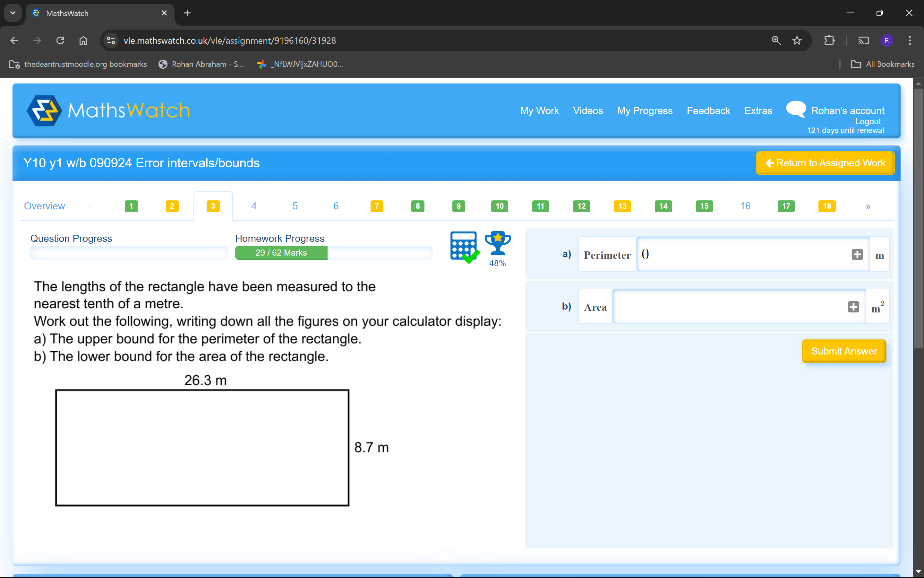Click the Logout link
The width and height of the screenshot is (924, 578).
click(x=868, y=121)
